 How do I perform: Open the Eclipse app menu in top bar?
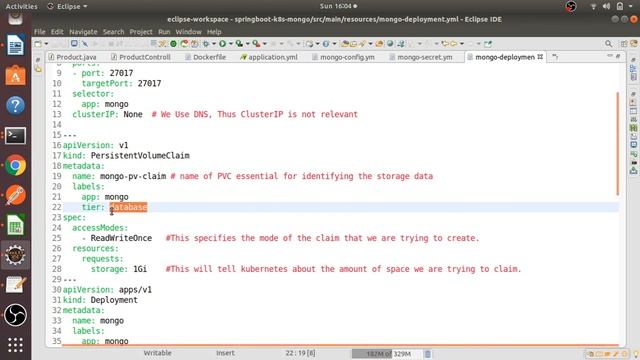(x=68, y=6)
